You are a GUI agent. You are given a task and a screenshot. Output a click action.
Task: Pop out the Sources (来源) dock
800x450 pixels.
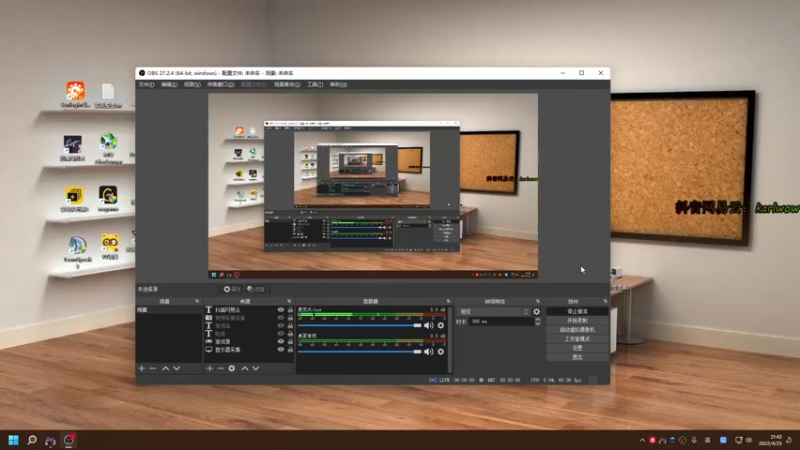pos(289,302)
